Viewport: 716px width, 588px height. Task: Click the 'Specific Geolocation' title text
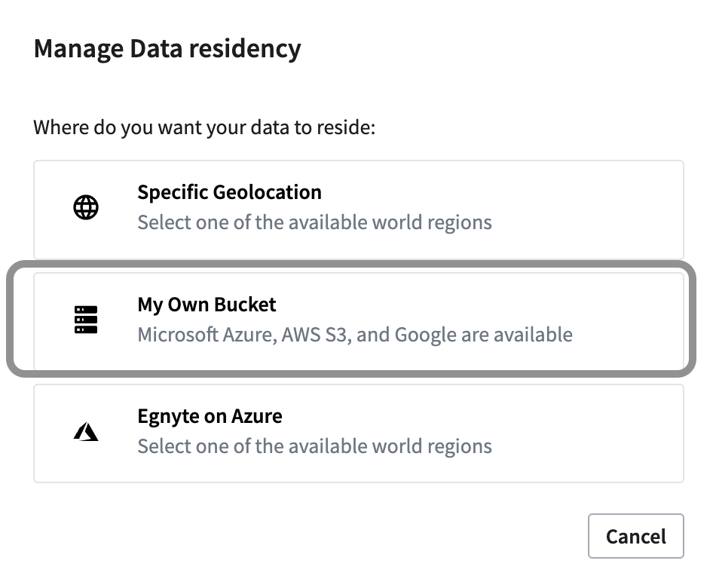229,192
